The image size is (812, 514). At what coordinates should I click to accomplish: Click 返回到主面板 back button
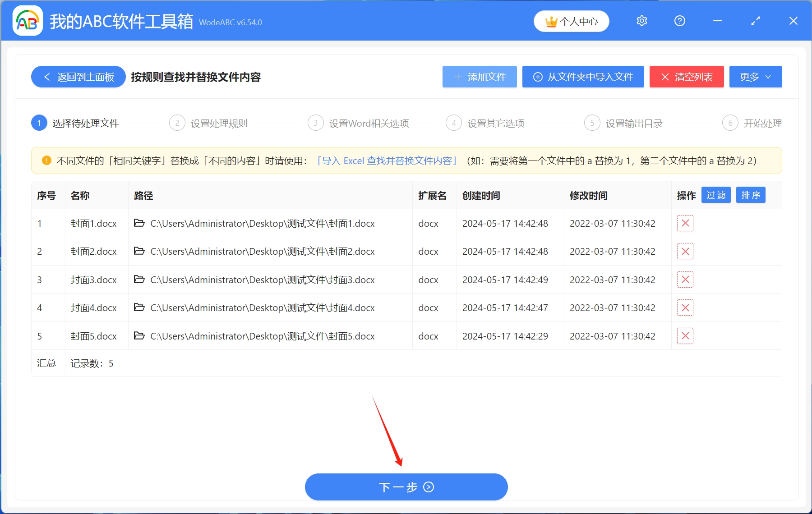click(78, 77)
